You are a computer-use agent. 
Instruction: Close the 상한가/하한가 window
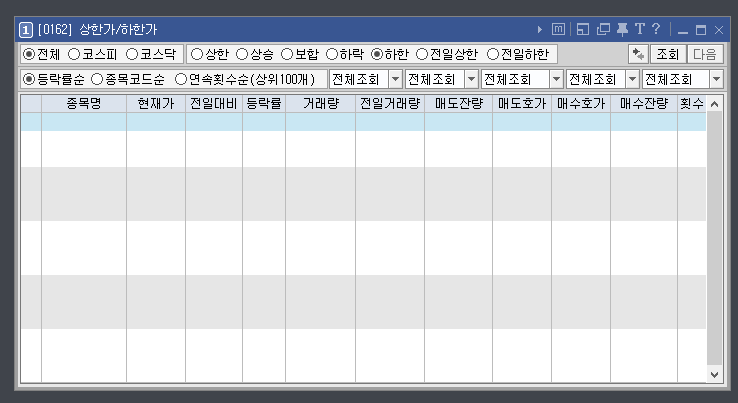[719, 30]
